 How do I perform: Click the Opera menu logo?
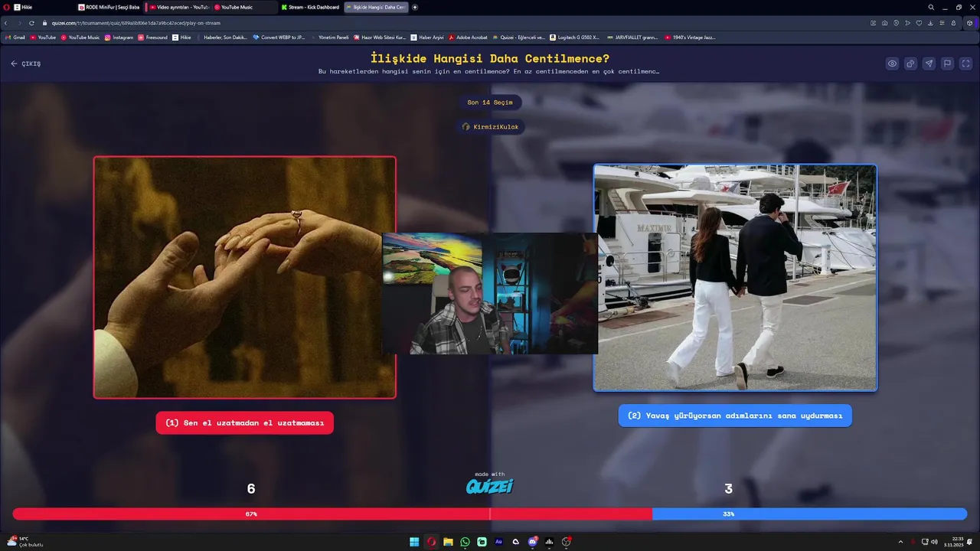coord(6,7)
